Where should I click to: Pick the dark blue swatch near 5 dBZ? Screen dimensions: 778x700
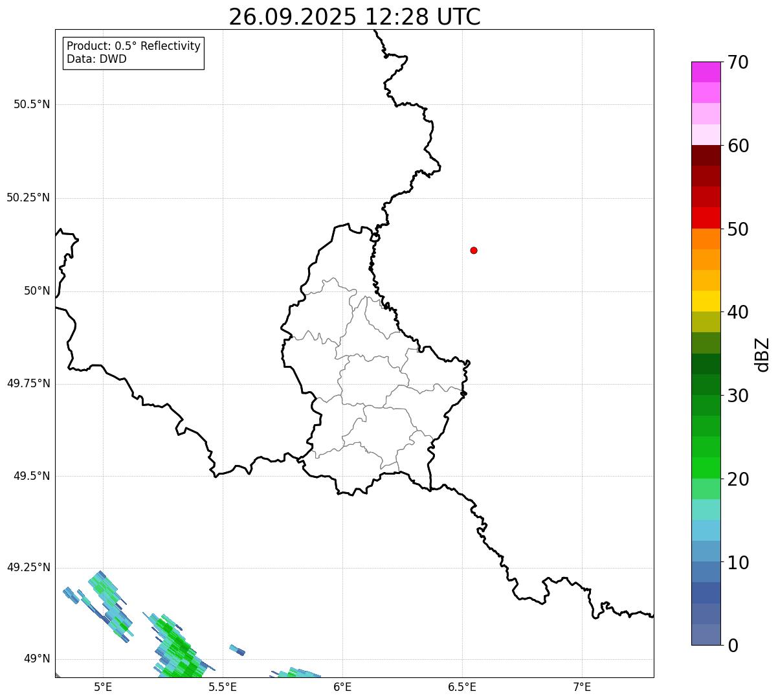[x=706, y=593]
